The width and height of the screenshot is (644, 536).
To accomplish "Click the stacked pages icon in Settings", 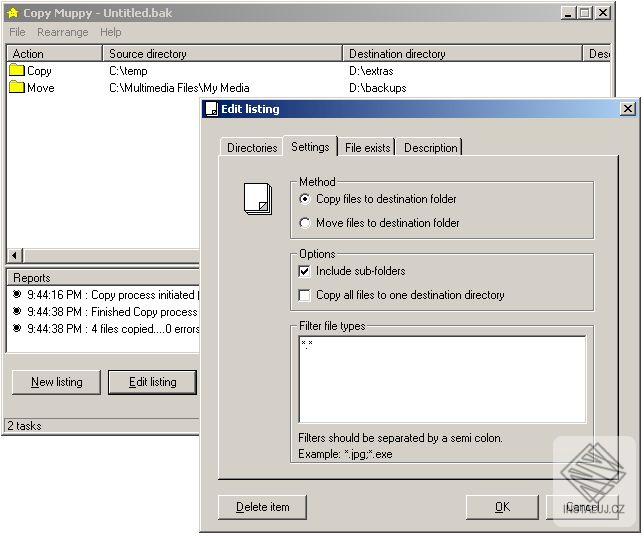I will click(258, 199).
